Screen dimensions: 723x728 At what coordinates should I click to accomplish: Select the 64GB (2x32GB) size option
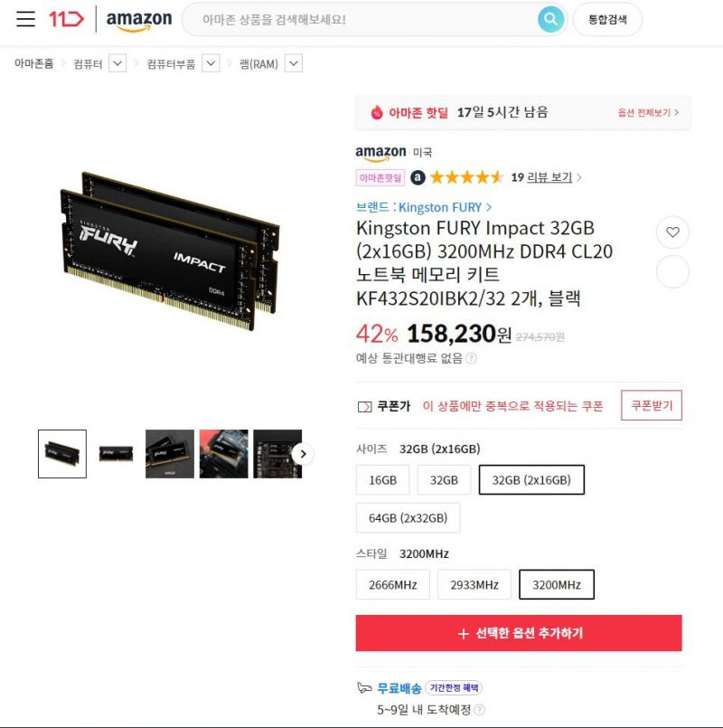click(x=408, y=517)
